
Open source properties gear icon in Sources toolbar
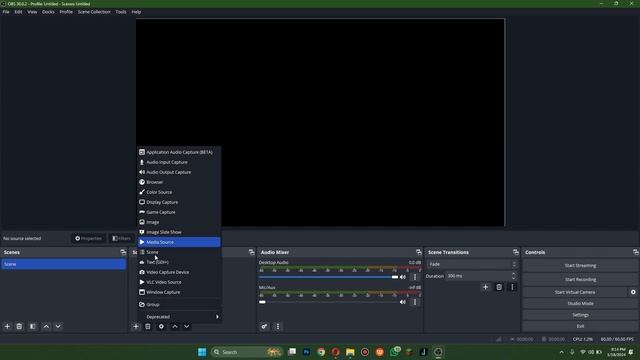pyautogui.click(x=161, y=327)
